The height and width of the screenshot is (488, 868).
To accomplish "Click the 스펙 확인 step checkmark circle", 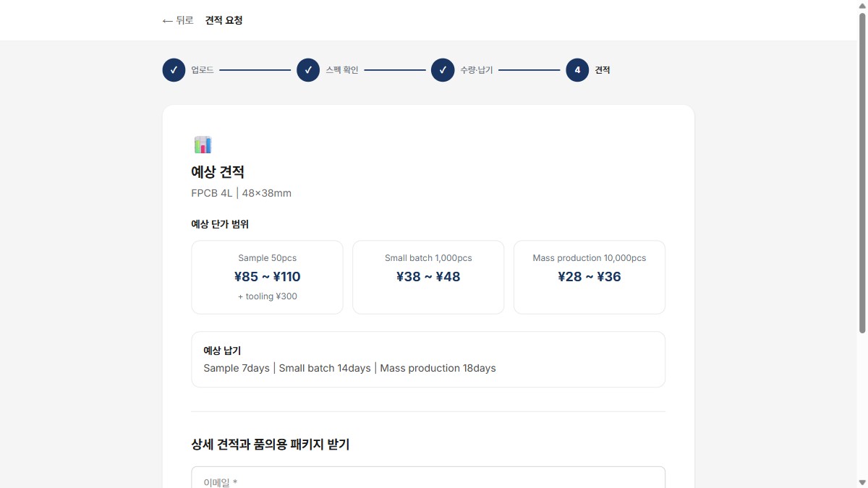I will click(308, 70).
